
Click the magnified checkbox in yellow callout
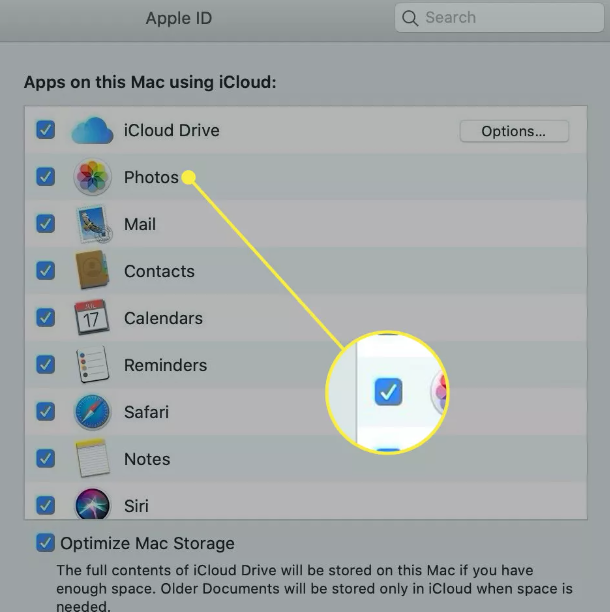point(388,391)
